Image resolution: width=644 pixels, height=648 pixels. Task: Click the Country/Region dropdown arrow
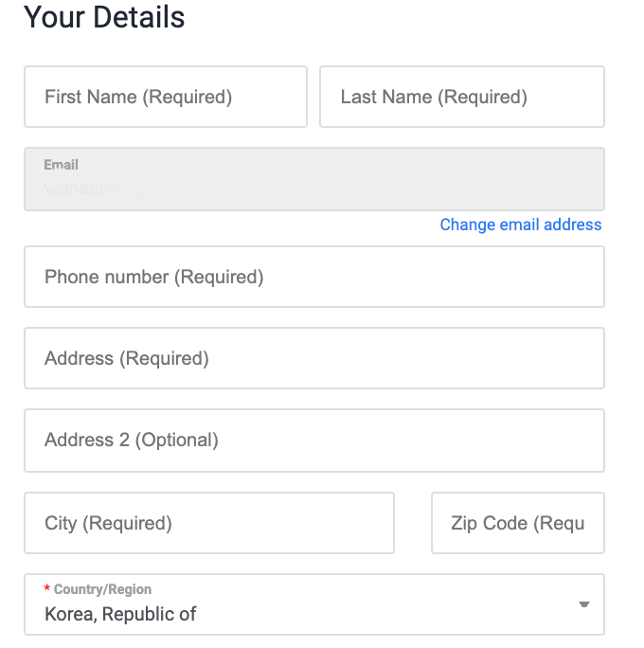click(x=584, y=604)
